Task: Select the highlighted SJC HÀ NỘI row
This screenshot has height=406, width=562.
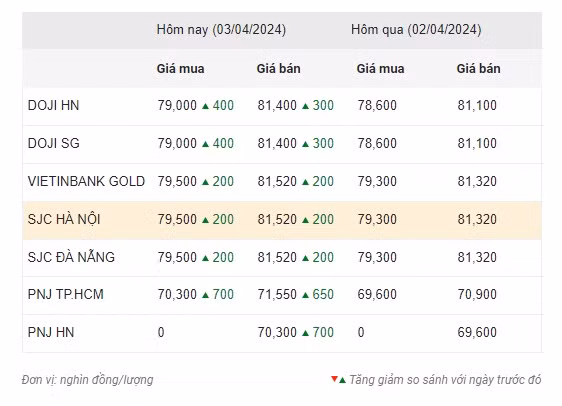Action: pyautogui.click(x=282, y=220)
